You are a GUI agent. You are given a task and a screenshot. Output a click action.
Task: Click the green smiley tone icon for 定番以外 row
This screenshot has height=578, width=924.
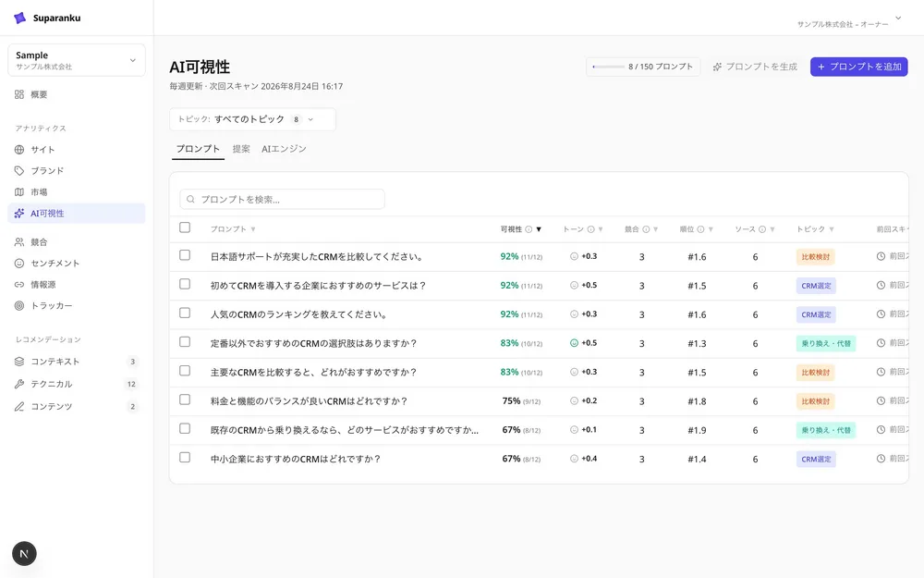click(x=574, y=343)
